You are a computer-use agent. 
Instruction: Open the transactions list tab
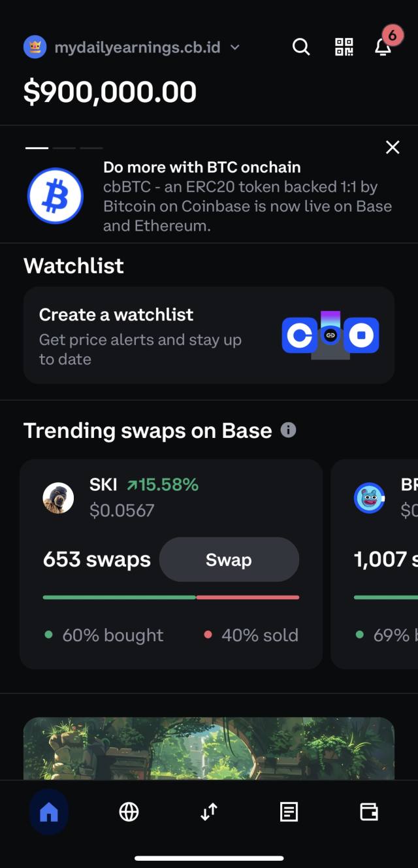[x=289, y=812]
